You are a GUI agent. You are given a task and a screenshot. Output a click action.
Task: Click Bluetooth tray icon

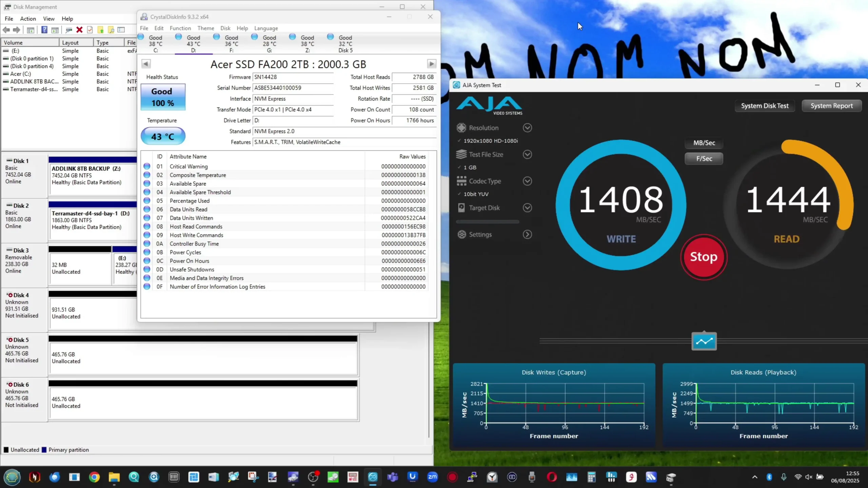pos(769,477)
